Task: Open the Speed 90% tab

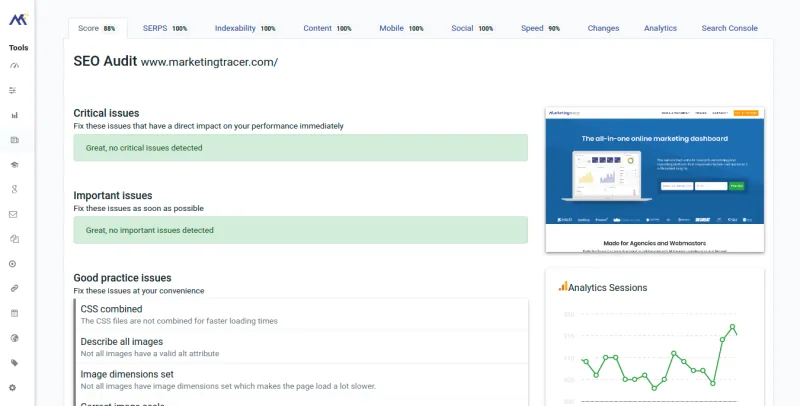Action: 540,29
